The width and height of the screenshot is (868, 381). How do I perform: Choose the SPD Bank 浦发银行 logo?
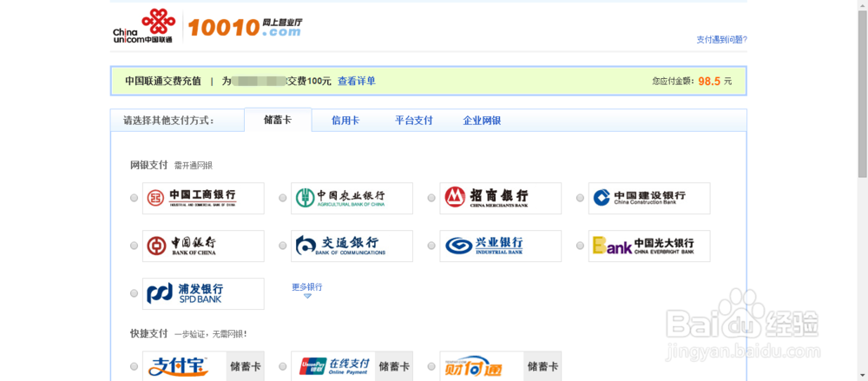coord(203,293)
